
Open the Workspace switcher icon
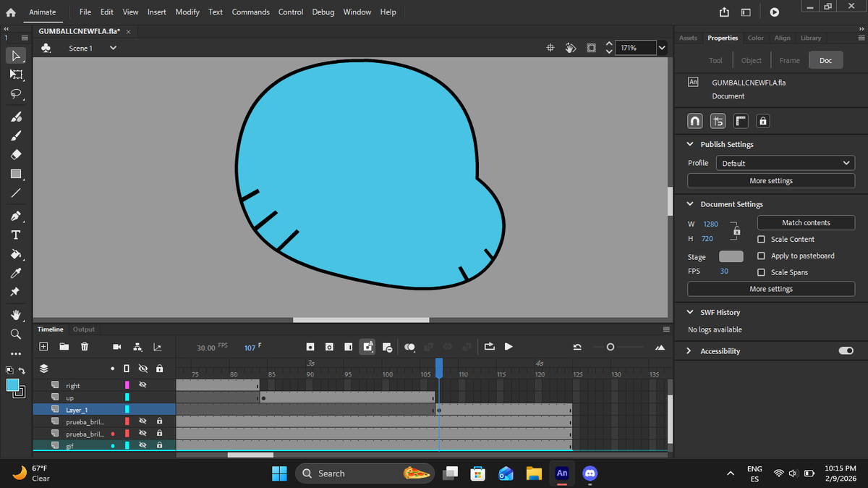coord(746,12)
